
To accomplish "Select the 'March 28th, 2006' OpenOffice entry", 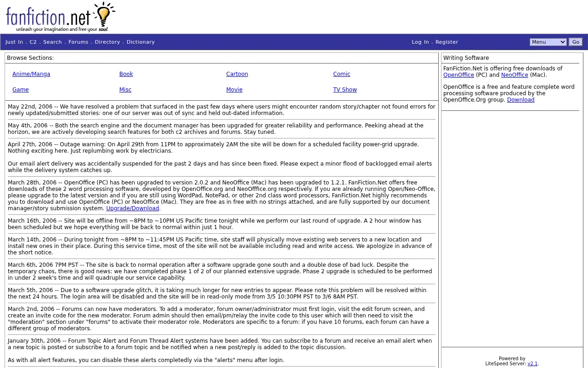I will pos(221,195).
